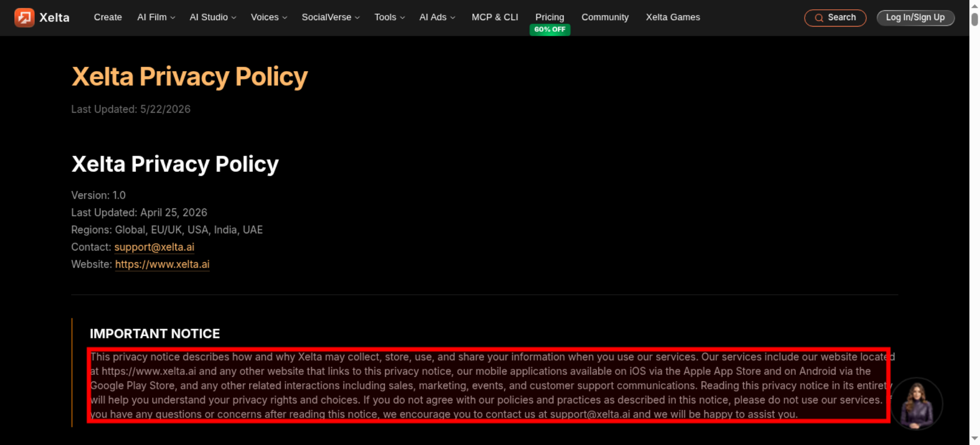
Task: Click the Version: 1.0 line
Action: tap(98, 195)
